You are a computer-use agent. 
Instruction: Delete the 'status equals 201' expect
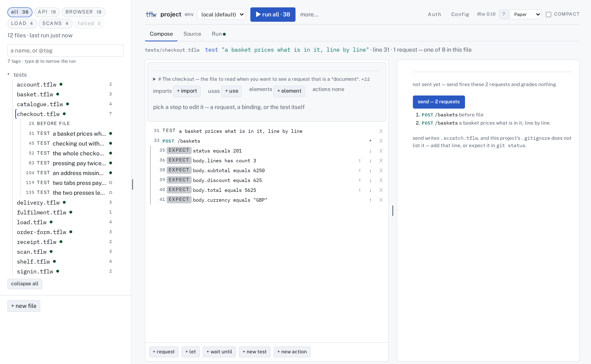tap(381, 151)
